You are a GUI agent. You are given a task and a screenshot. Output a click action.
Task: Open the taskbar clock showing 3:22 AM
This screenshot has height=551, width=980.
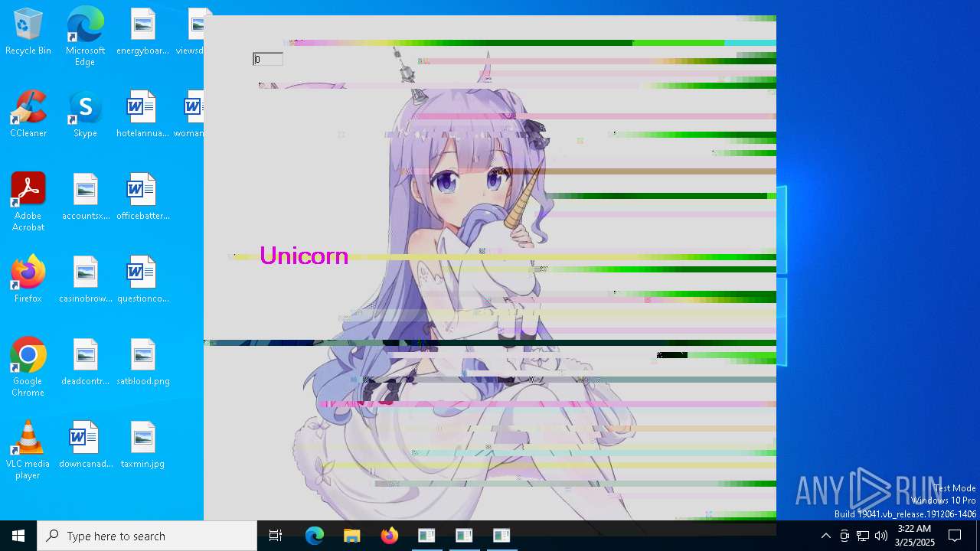[x=914, y=536]
